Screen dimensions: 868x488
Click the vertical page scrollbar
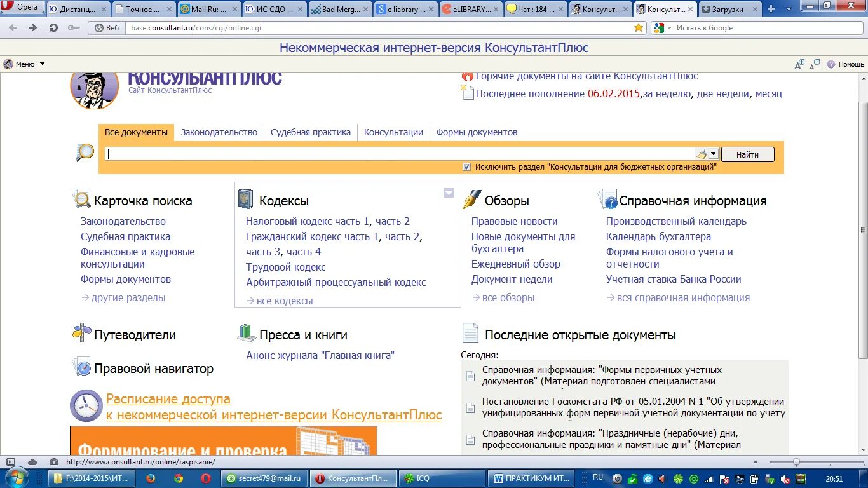pyautogui.click(x=862, y=229)
